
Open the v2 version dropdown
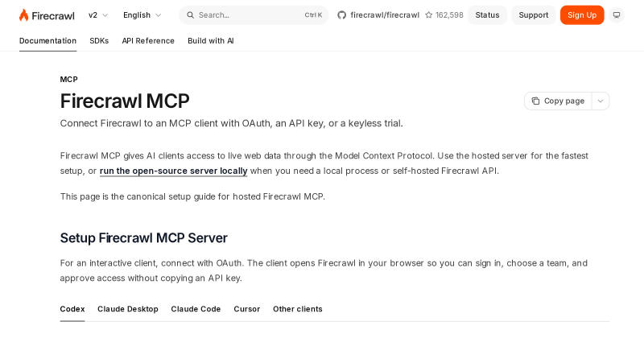[98, 15]
